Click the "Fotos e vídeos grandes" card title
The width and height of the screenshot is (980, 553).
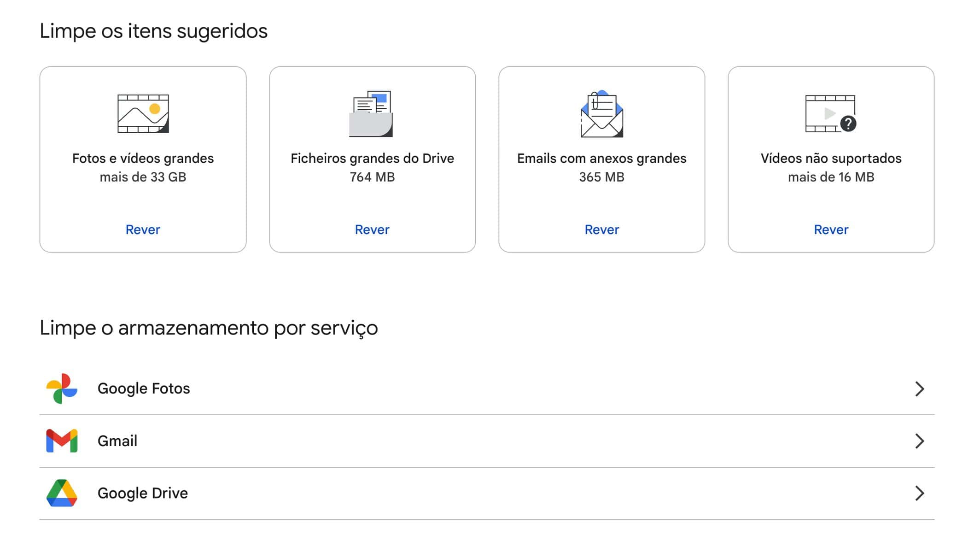143,159
